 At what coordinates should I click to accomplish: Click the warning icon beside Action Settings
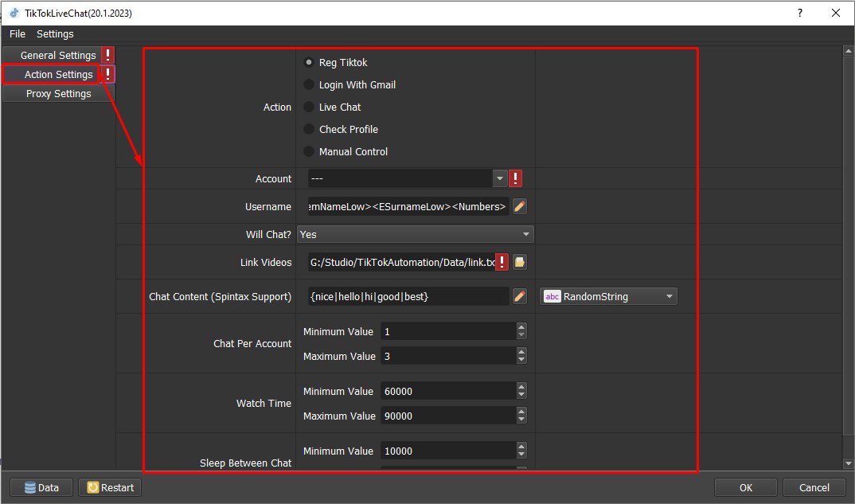point(108,73)
